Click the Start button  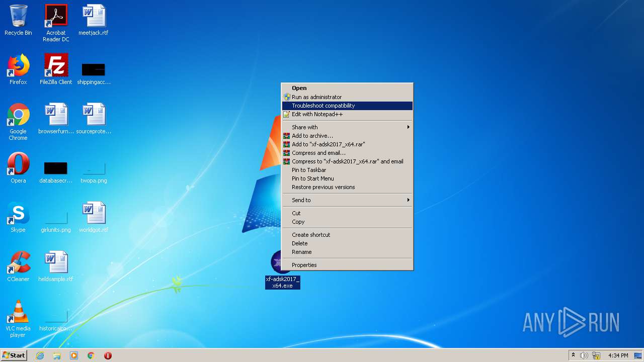(14, 355)
